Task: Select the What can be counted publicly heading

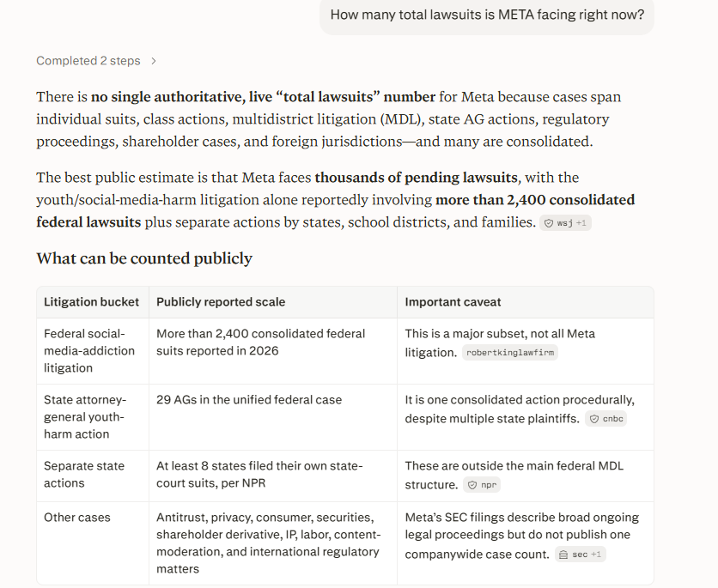Action: (x=144, y=258)
